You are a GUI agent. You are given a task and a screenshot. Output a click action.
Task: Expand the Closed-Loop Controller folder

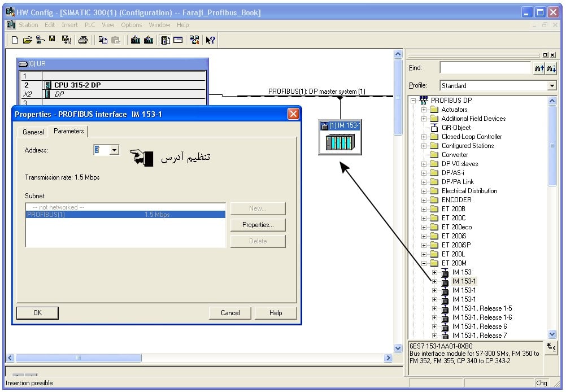click(x=424, y=137)
